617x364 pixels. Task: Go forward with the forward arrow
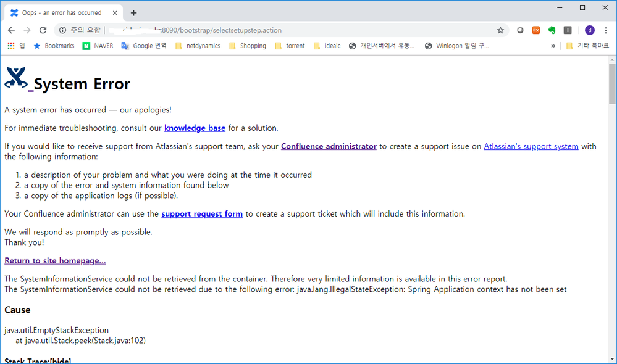(27, 30)
